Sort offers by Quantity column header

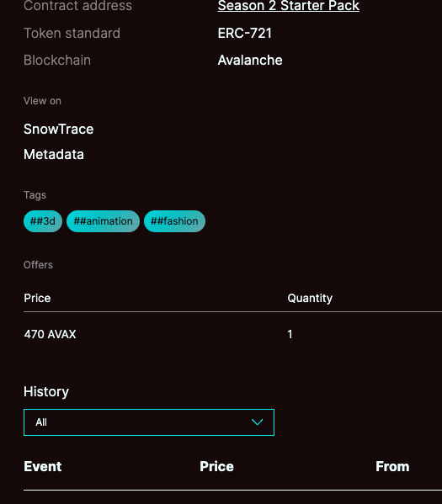pos(310,298)
